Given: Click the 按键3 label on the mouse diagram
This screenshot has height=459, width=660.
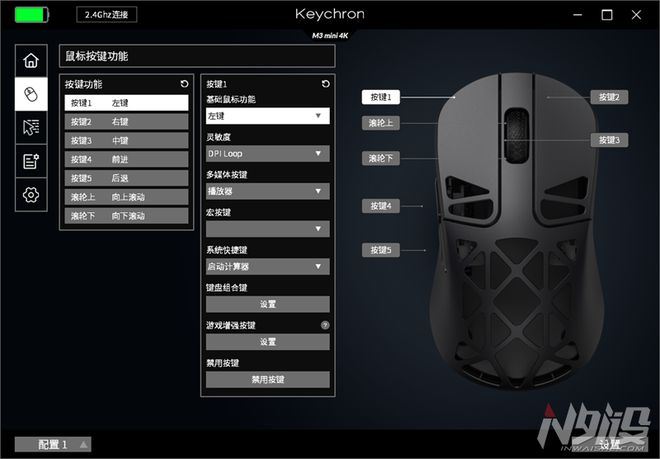Looking at the screenshot, I should [609, 140].
